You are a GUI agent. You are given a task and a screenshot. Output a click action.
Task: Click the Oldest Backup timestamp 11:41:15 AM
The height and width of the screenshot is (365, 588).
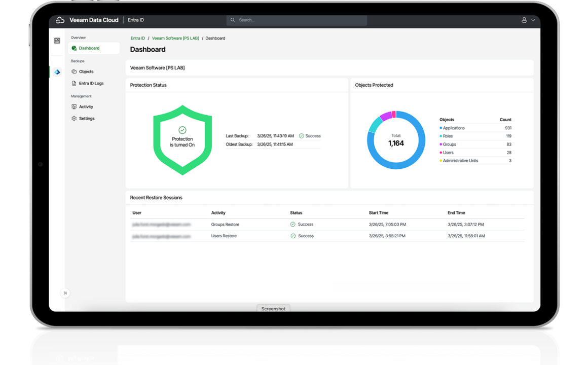[275, 144]
